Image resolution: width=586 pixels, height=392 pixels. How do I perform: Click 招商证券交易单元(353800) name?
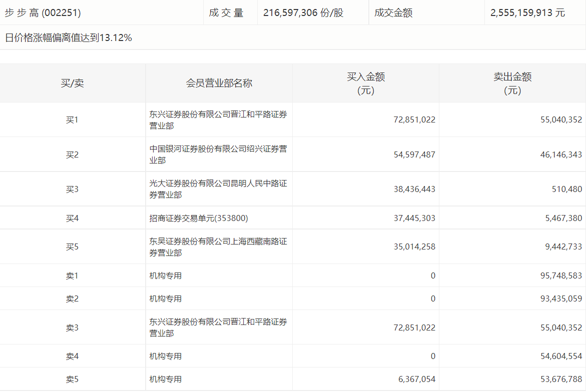pyautogui.click(x=199, y=218)
